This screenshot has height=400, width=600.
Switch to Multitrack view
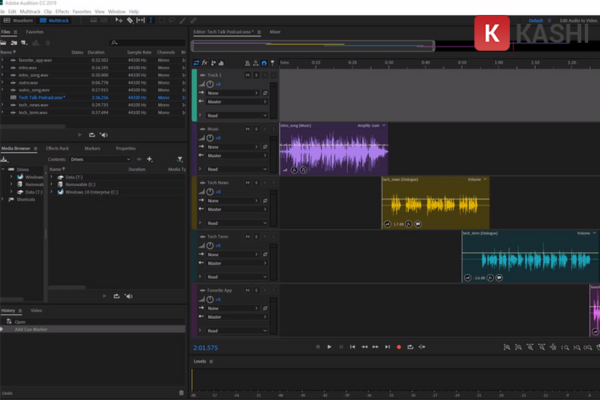coord(54,20)
